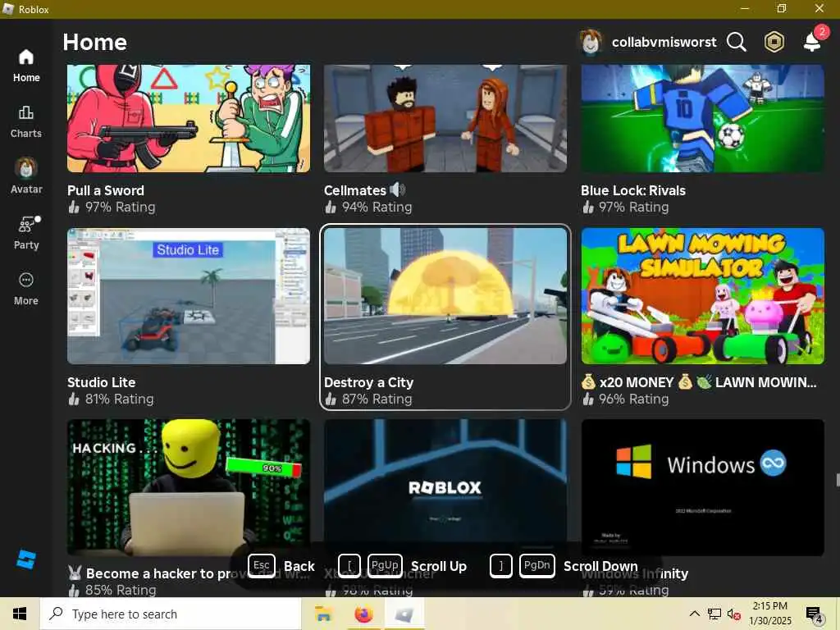The width and height of the screenshot is (840, 630).
Task: Click the collabvmisworst username
Action: tap(664, 42)
